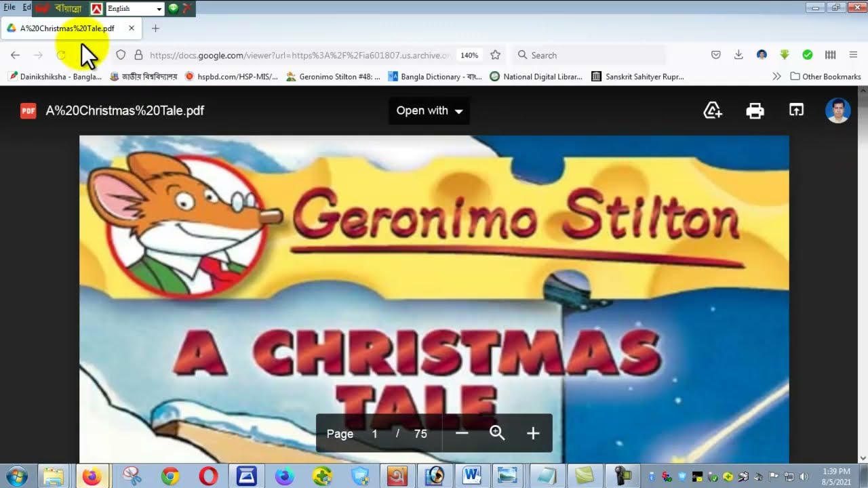
Task: Zoom in with the plus button
Action: coord(533,433)
